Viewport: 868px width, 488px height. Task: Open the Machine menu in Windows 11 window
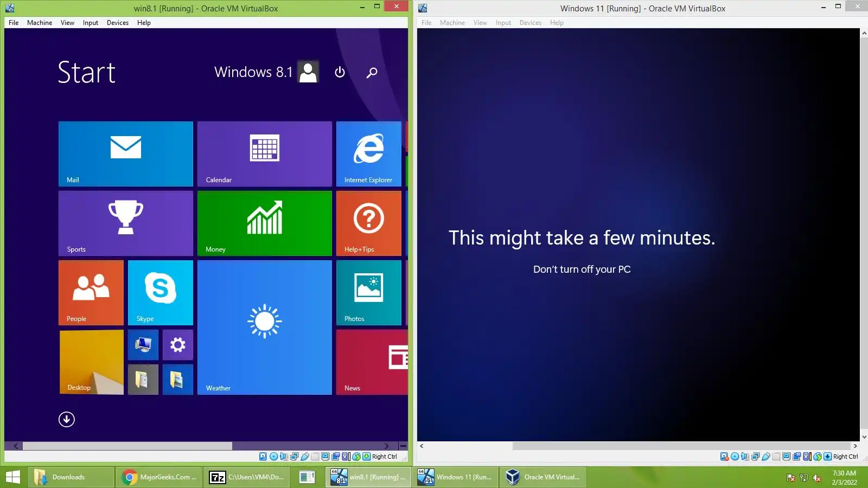[x=452, y=23]
